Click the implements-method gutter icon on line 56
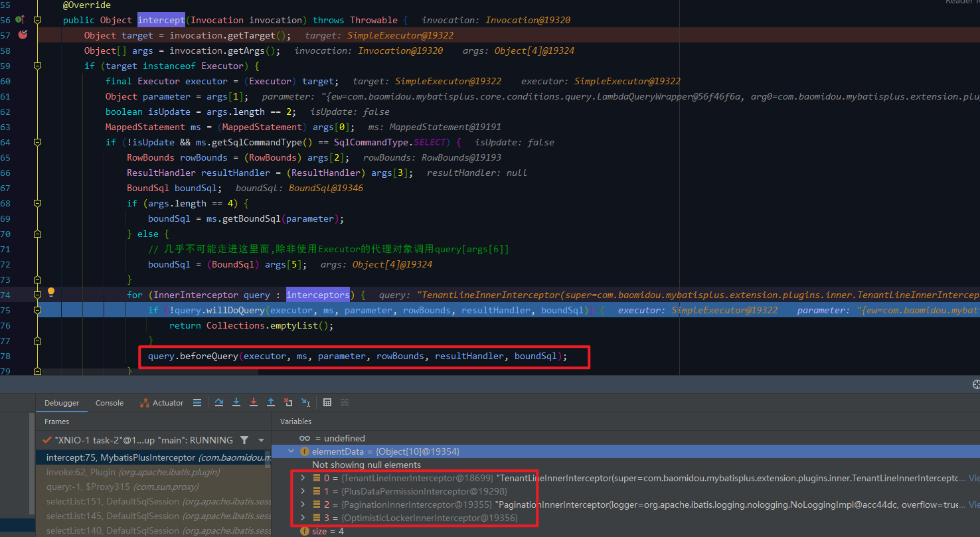Viewport: 980px width, 537px height. point(20,20)
